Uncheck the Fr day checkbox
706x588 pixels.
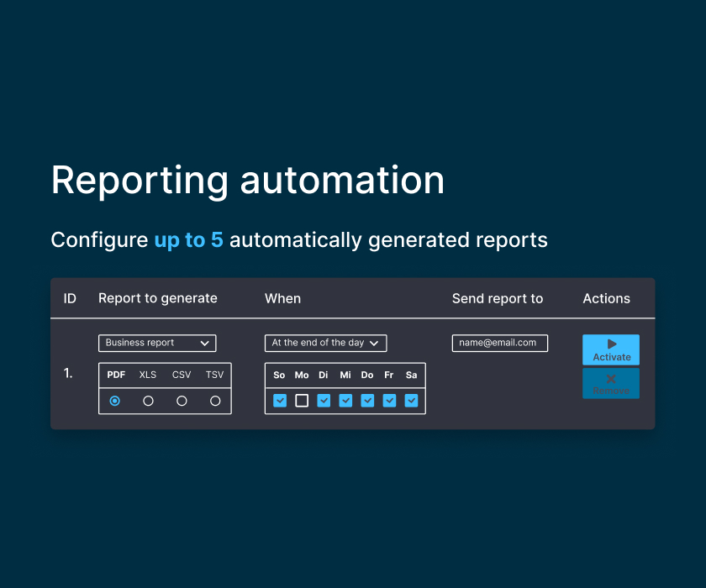pos(389,401)
